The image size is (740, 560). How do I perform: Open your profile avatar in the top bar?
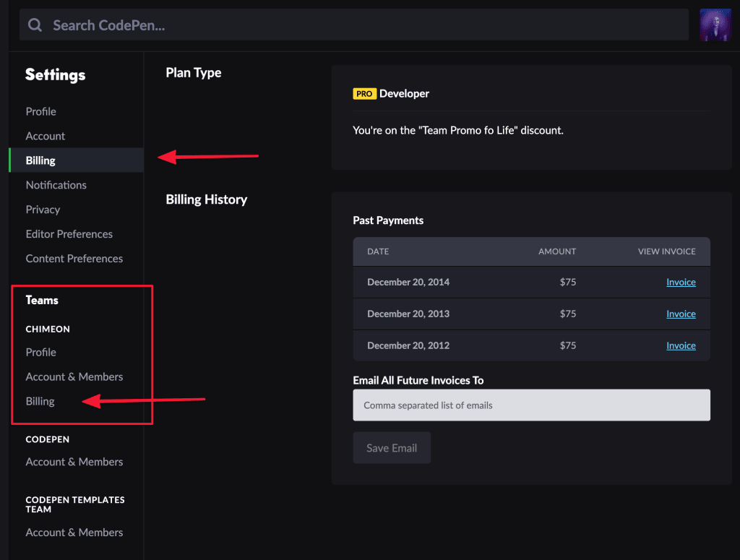[x=715, y=25]
